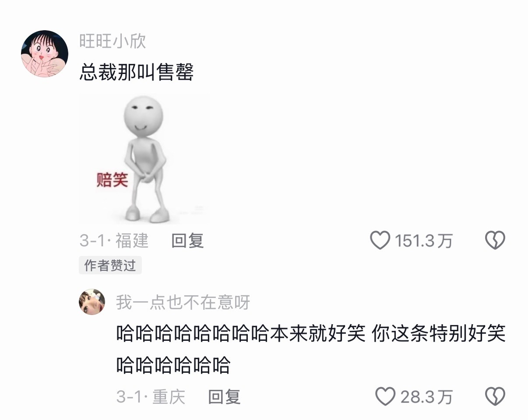The image size is (528, 420).
Task: Tap the 151.3万 like count
Action: point(423,241)
